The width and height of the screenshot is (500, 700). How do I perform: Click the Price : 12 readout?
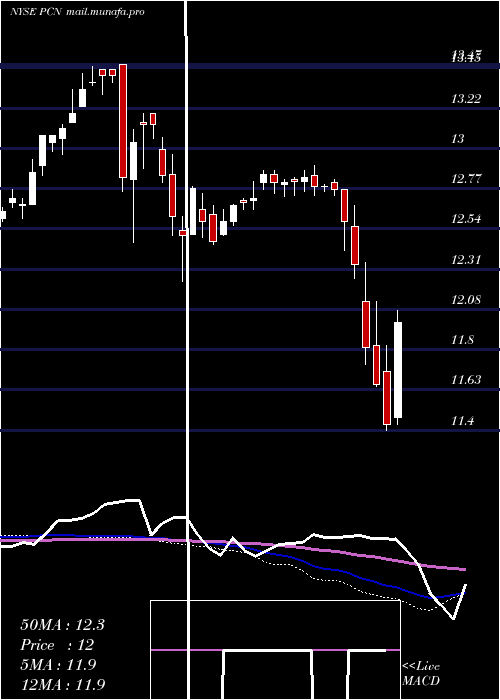click(x=57, y=645)
